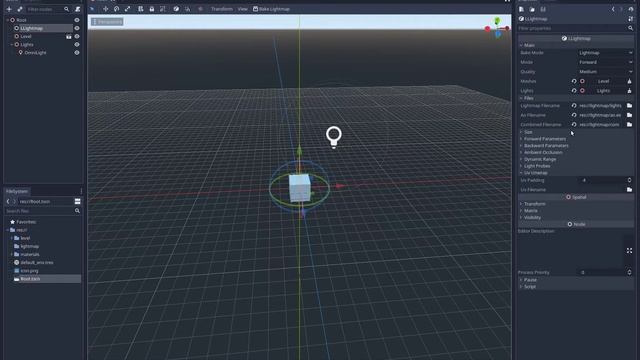Click the Lights node path assign button
The height and width of the screenshot is (360, 640).
(604, 91)
